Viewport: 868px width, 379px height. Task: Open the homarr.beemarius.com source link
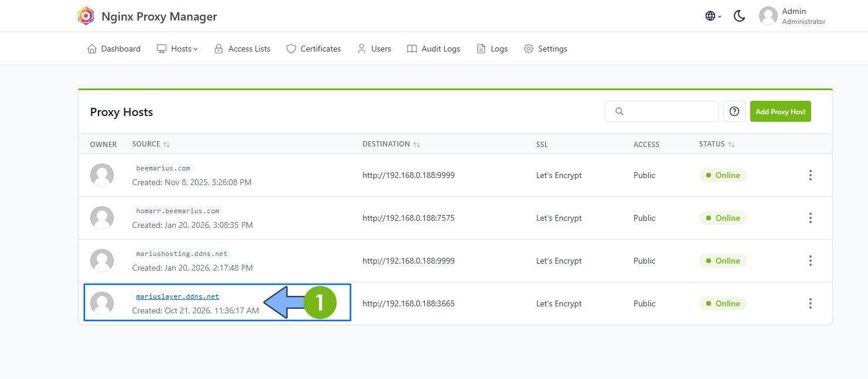pyautogui.click(x=178, y=211)
